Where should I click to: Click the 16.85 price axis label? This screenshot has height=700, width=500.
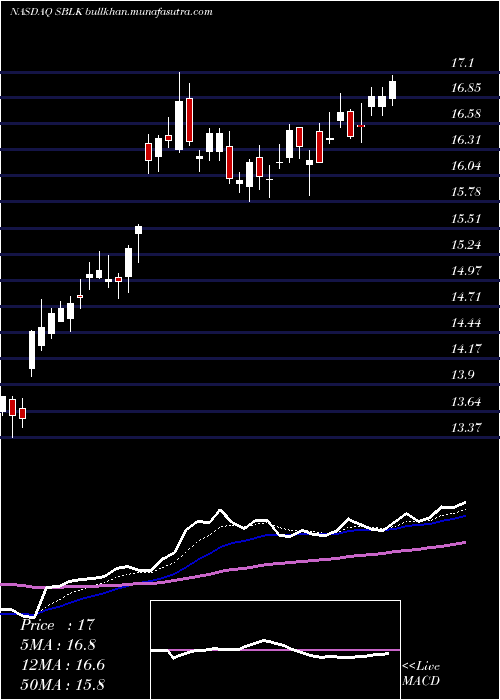point(465,88)
